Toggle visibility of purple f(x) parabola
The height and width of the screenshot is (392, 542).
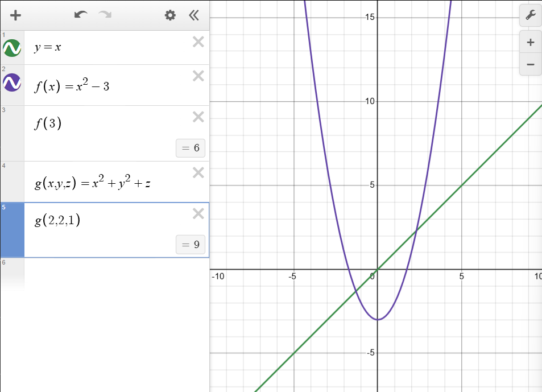tap(12, 83)
